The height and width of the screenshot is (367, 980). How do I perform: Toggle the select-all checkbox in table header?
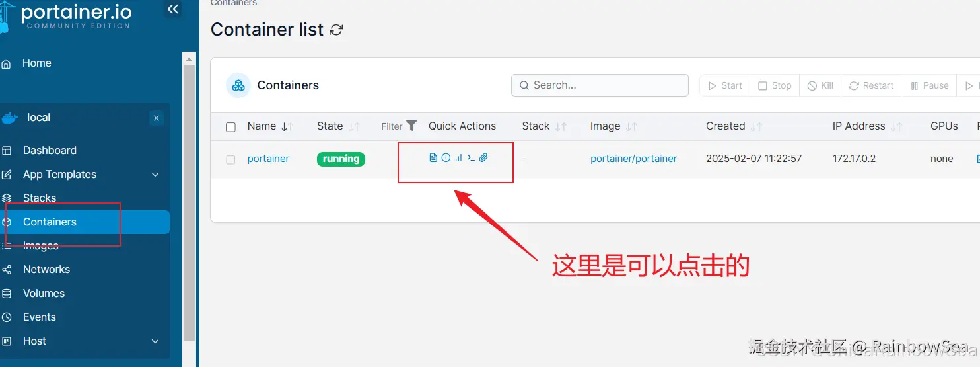pyautogui.click(x=230, y=127)
